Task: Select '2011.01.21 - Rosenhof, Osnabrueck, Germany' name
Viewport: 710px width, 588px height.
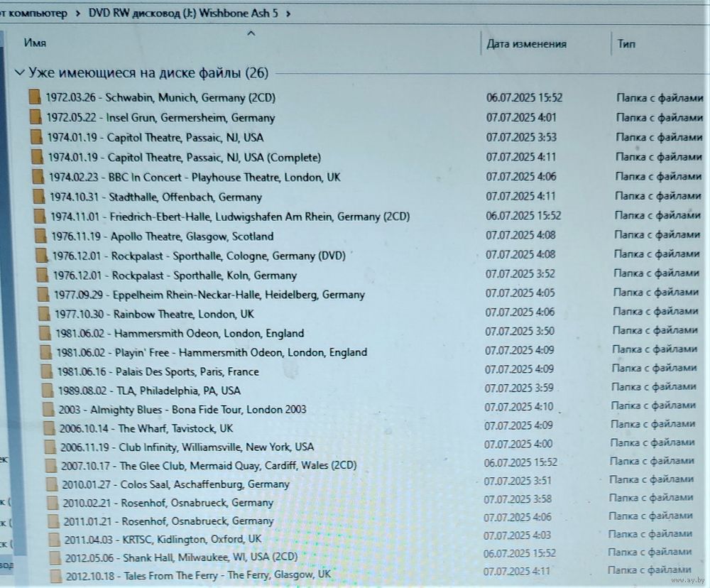Action: tap(169, 521)
